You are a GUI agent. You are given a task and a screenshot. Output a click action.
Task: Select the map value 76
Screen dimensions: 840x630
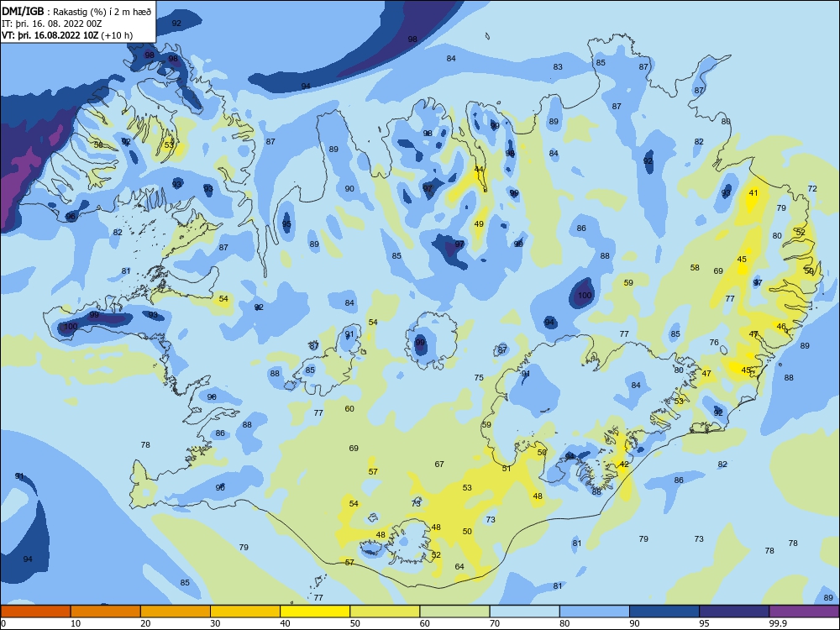coord(714,343)
